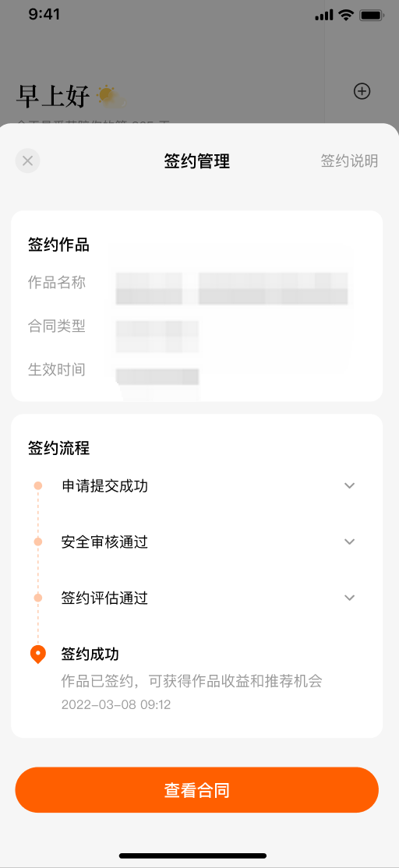This screenshot has width=399, height=868.
Task: Tap the plus circle icon at top
Action: point(362,91)
